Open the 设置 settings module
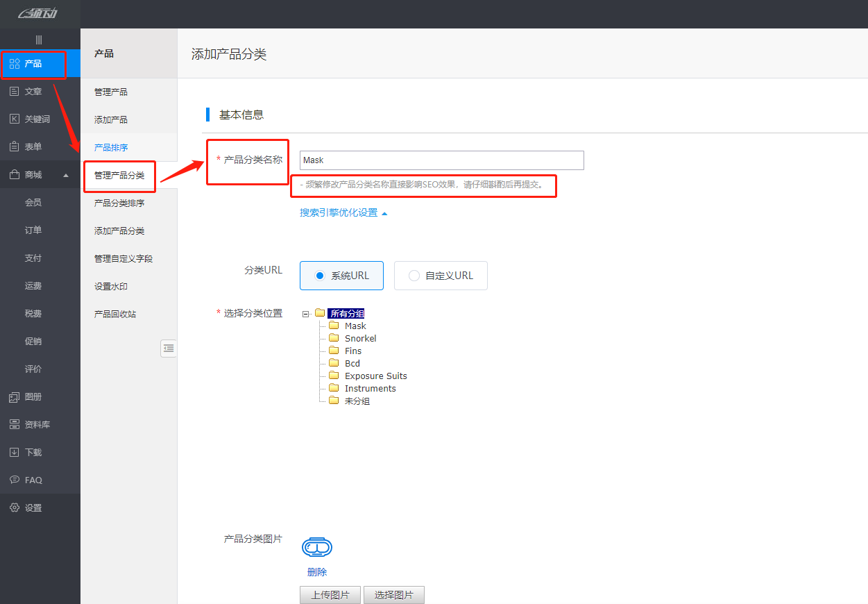868x604 pixels. 33,507
